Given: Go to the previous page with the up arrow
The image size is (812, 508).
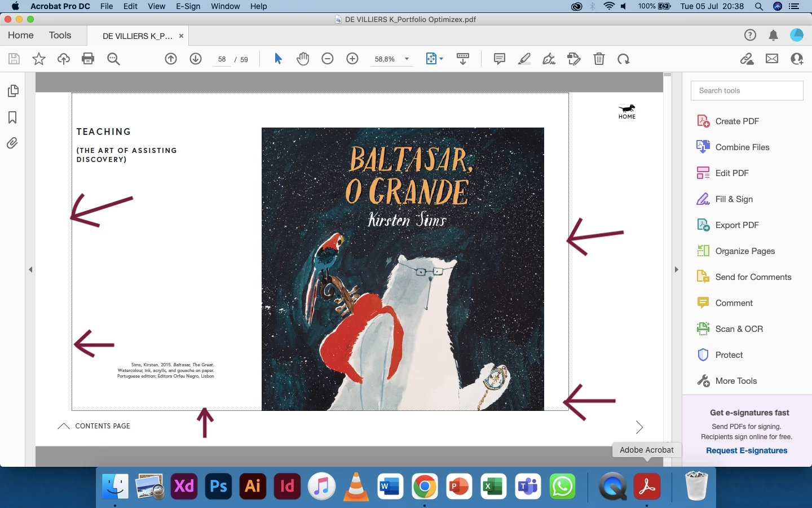Looking at the screenshot, I should coord(171,59).
